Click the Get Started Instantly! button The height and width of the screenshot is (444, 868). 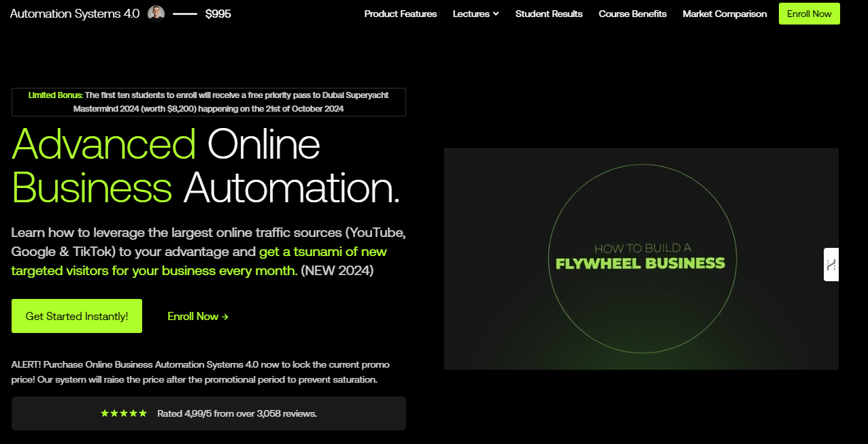[x=77, y=316]
